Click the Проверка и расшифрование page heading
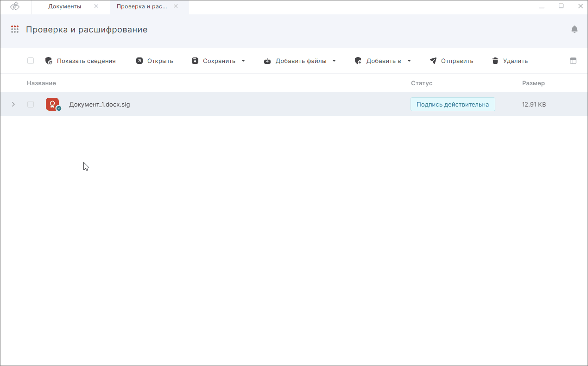This screenshot has width=588, height=366. pyautogui.click(x=87, y=30)
